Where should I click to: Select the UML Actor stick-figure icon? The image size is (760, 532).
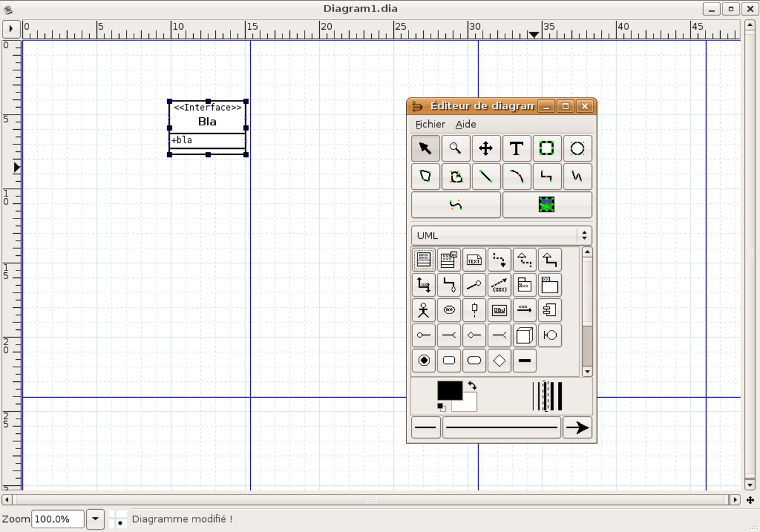click(424, 310)
